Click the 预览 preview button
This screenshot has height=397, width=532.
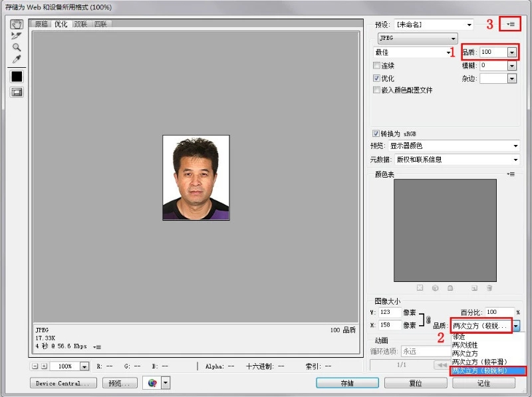[x=120, y=383]
